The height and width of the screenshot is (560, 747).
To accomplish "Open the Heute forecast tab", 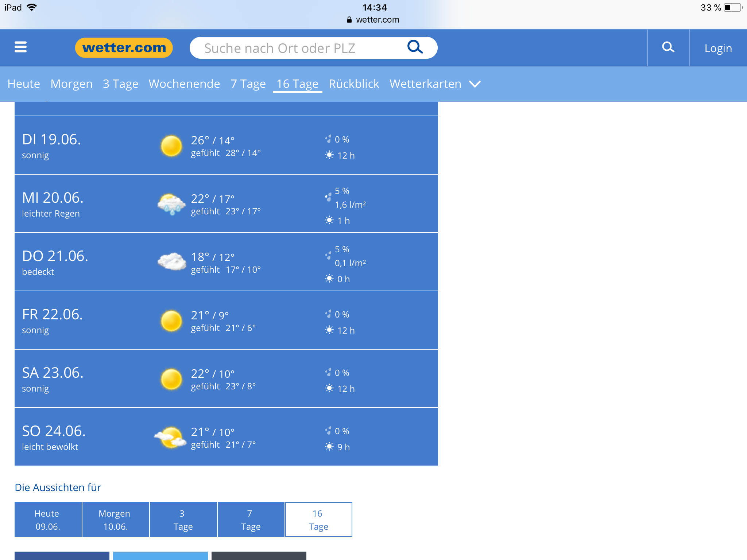I will (x=24, y=84).
